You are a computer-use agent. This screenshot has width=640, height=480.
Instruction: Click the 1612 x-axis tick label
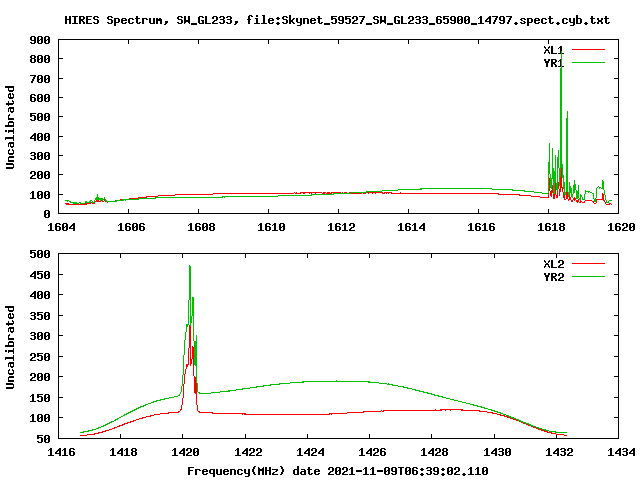pos(341,227)
